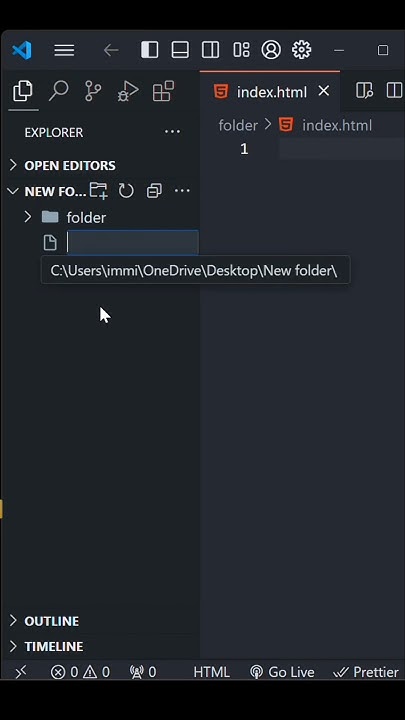Open the Source Control view
Screen dimensions: 405x720
click(x=93, y=91)
